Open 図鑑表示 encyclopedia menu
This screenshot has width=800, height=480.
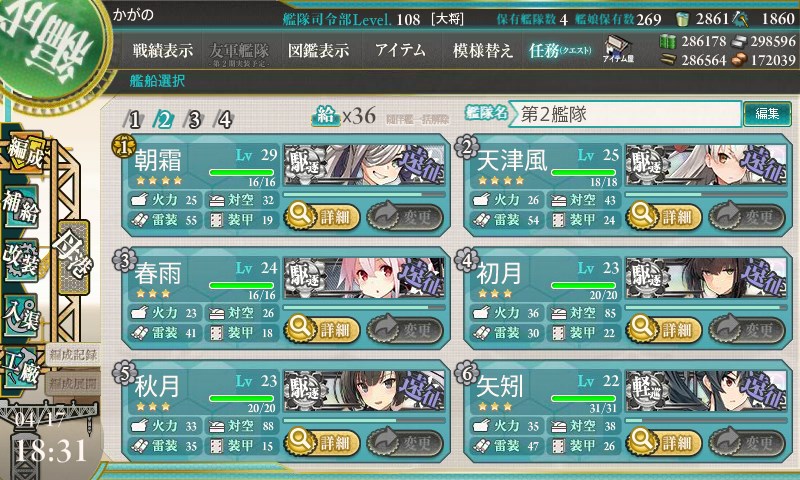pos(318,50)
